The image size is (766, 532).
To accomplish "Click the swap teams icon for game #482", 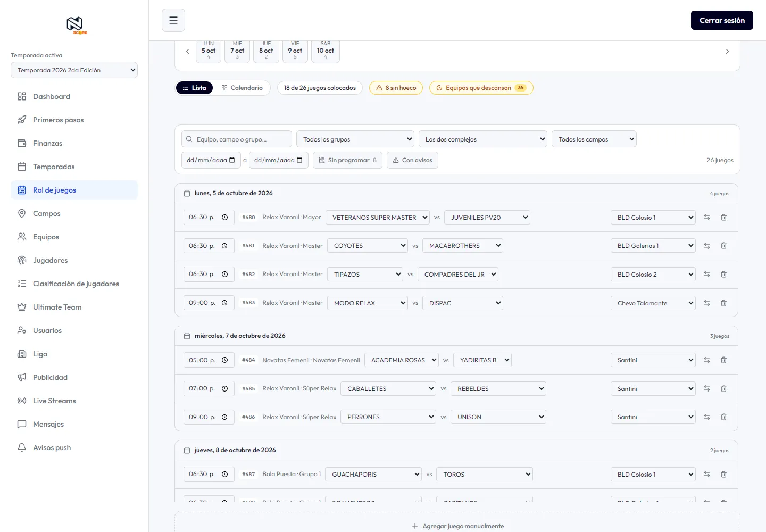I will coord(707,275).
